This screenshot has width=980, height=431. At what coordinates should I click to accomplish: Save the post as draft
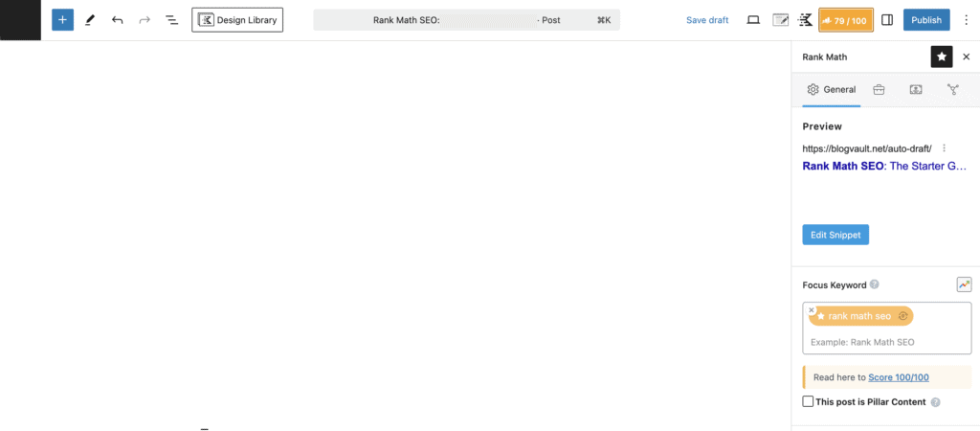(x=707, y=20)
